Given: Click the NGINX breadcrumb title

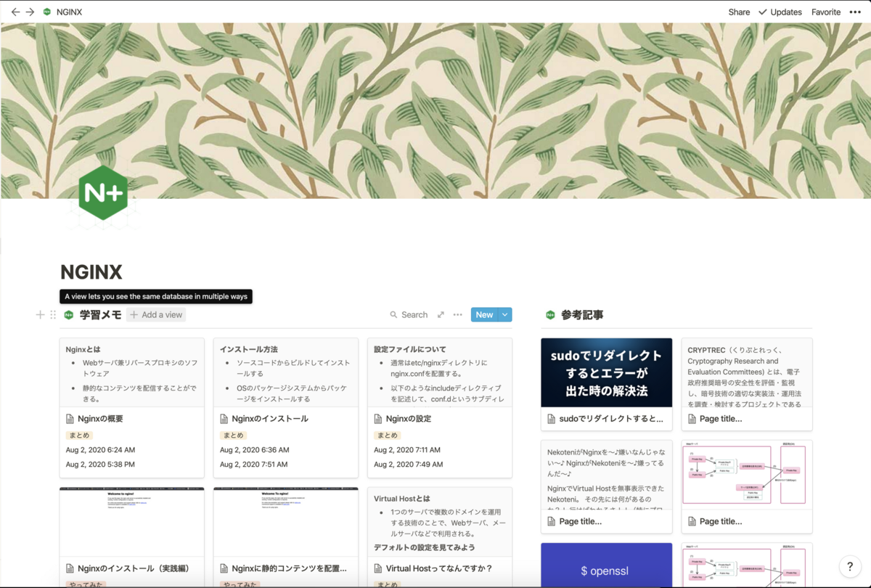Looking at the screenshot, I should tap(69, 12).
